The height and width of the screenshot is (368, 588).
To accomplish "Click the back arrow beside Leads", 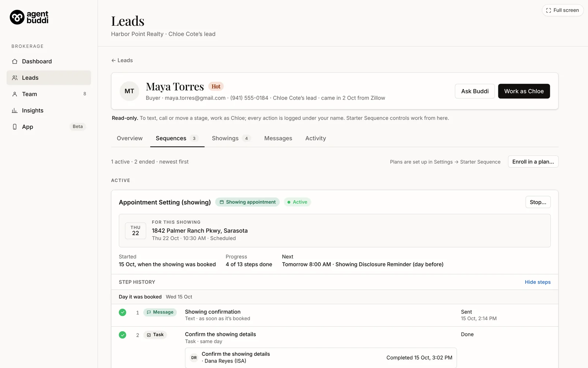I will point(114,60).
